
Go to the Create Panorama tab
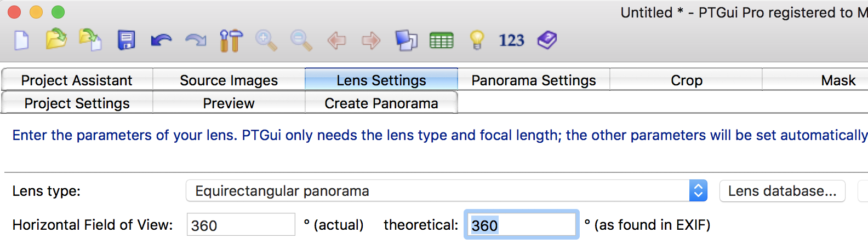381,103
